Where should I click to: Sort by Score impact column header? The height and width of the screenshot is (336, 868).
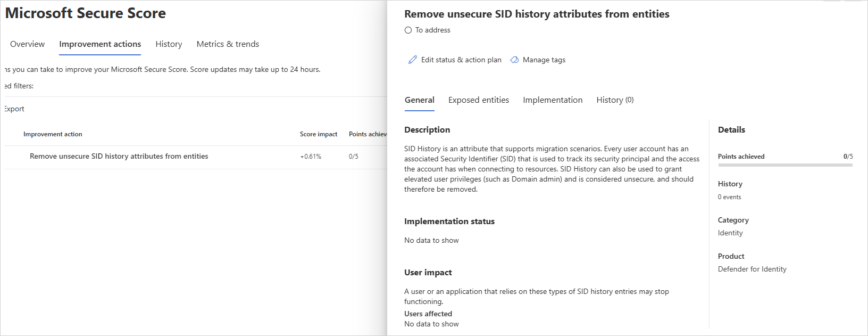(x=318, y=134)
